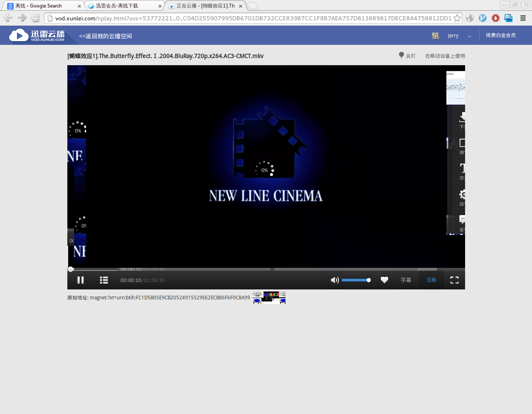
Task: Click the membership badge icon beside Jerry
Action: tap(436, 36)
